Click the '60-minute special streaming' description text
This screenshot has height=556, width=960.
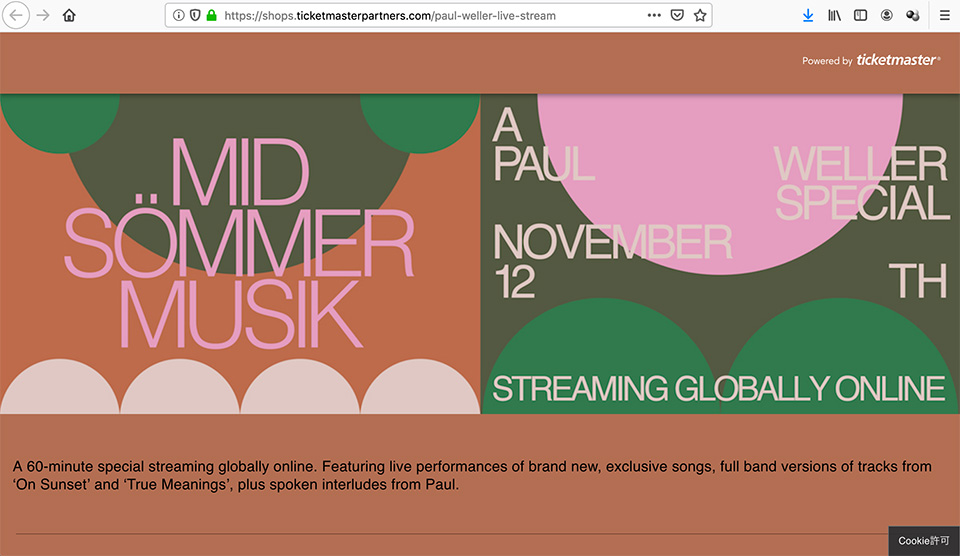point(472,475)
